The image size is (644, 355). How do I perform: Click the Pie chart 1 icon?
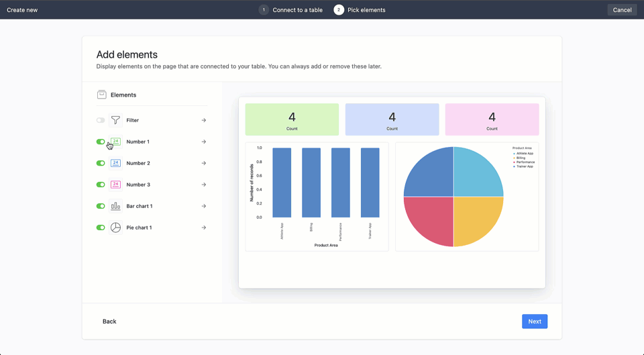coord(115,227)
